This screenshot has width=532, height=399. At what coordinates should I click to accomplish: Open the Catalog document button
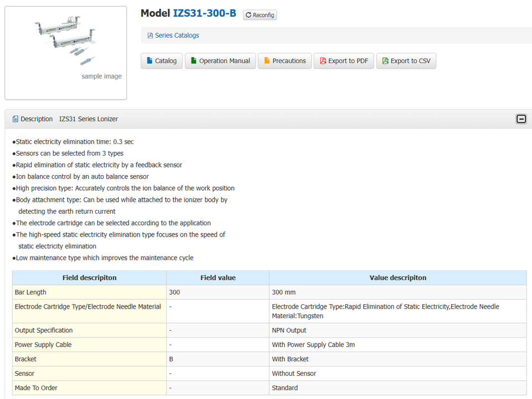pyautogui.click(x=161, y=61)
